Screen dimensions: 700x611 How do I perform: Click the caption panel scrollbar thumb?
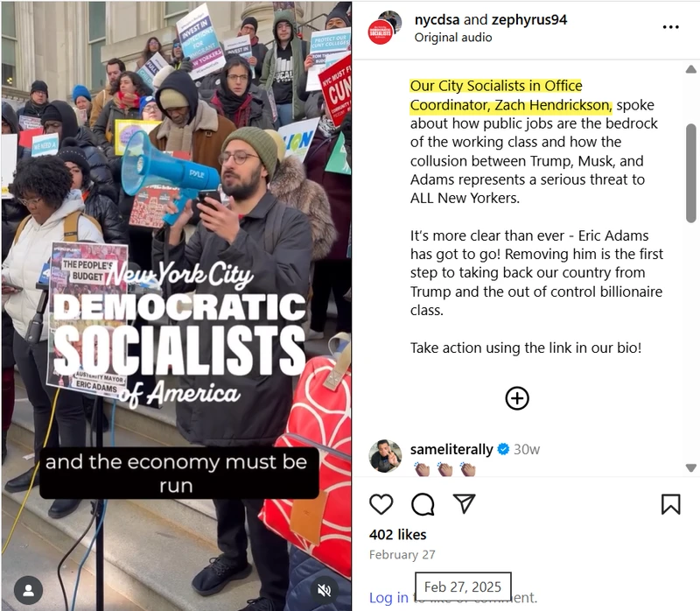690,172
